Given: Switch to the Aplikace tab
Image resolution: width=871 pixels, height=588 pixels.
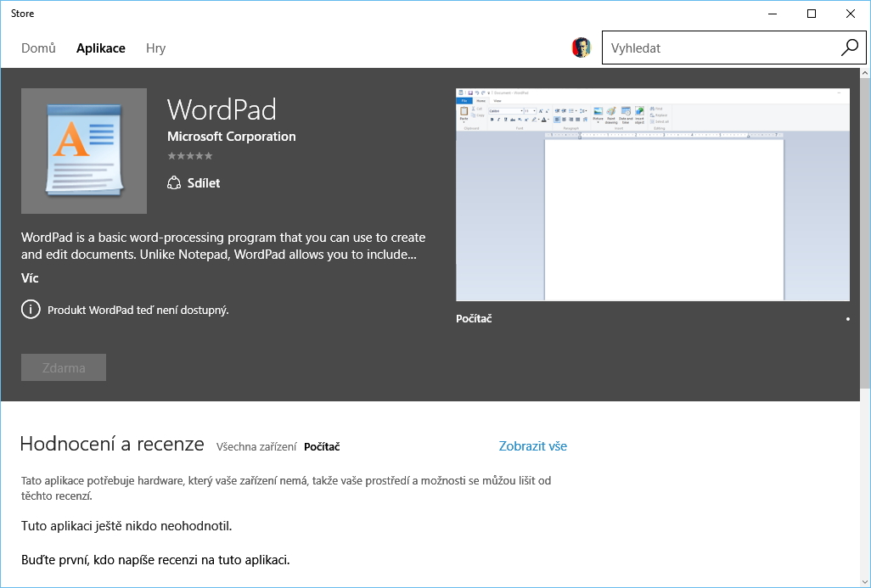Looking at the screenshot, I should click(x=100, y=48).
